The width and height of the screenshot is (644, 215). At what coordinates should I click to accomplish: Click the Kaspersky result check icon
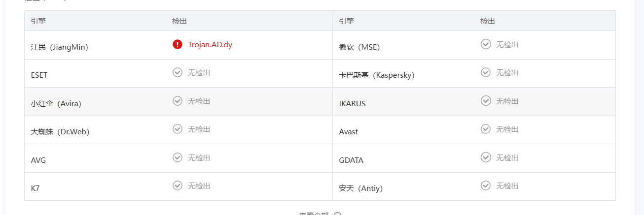point(486,72)
